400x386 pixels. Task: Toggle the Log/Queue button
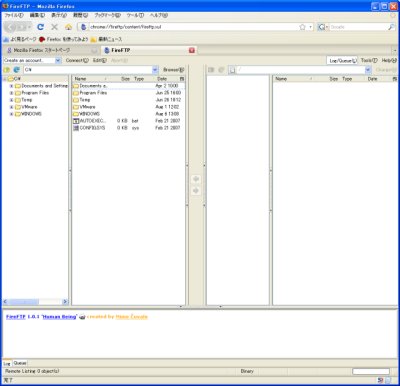342,60
